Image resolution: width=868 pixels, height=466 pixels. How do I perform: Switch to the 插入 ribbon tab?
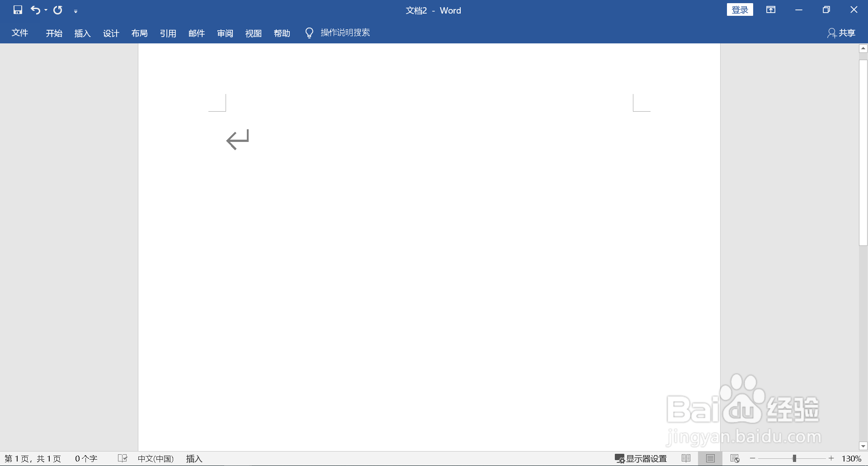click(x=82, y=33)
